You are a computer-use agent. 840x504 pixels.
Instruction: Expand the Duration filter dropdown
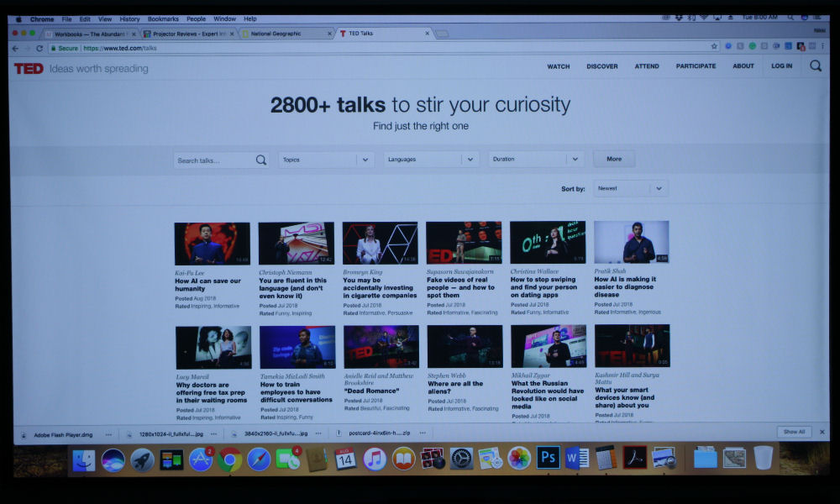pos(536,159)
